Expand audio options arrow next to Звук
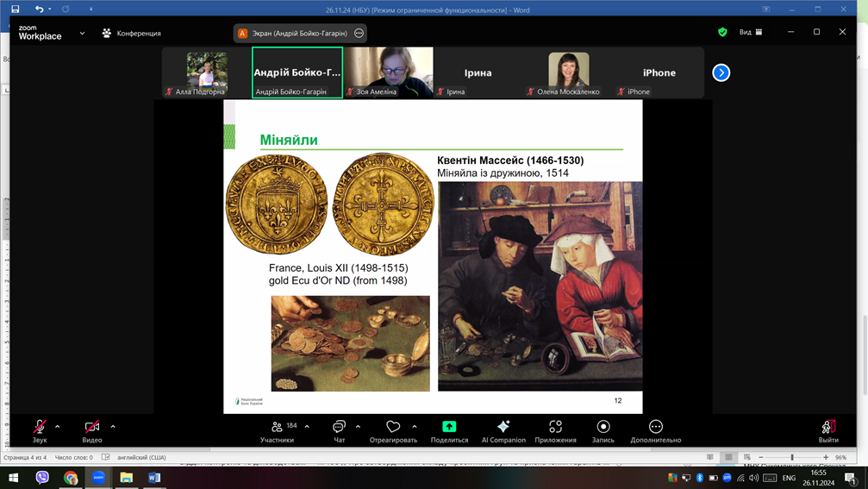This screenshot has width=868, height=489. click(58, 426)
